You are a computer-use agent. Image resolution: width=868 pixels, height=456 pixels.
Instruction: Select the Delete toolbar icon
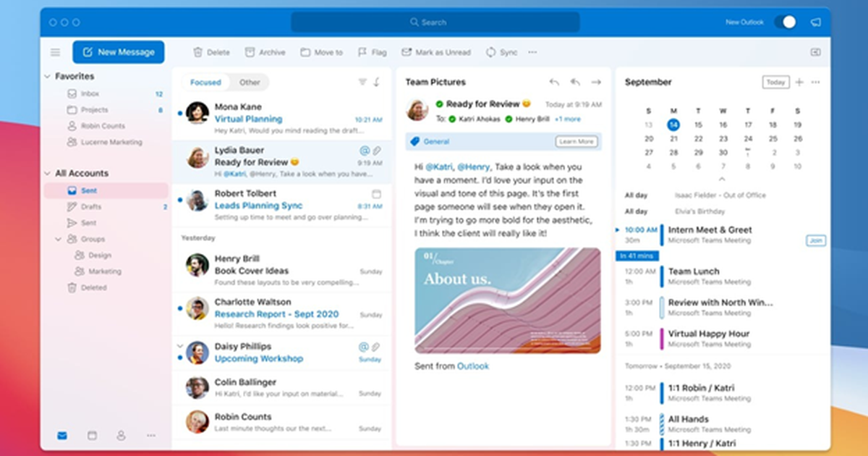coord(200,51)
